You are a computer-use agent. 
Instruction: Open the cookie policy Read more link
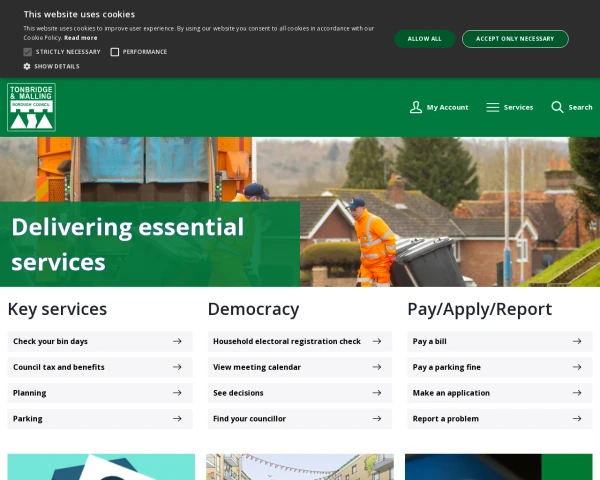click(81, 37)
